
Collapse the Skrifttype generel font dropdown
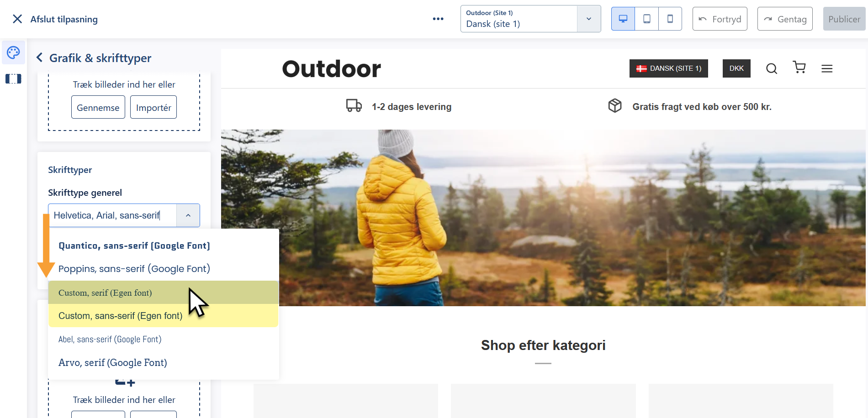pos(188,215)
